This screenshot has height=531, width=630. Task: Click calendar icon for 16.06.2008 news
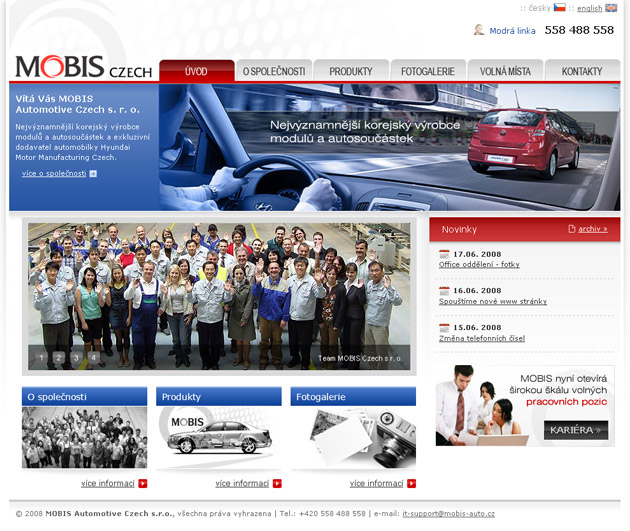pos(444,290)
